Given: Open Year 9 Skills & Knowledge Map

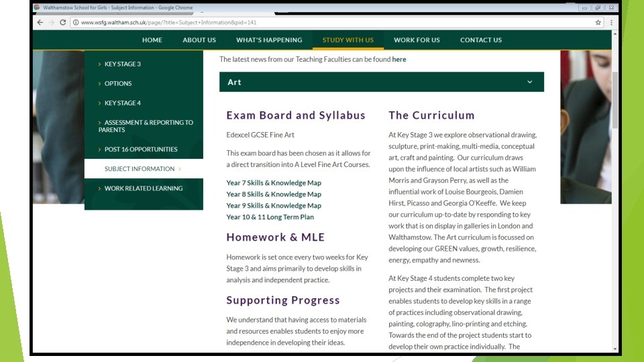Looking at the screenshot, I should point(274,206).
